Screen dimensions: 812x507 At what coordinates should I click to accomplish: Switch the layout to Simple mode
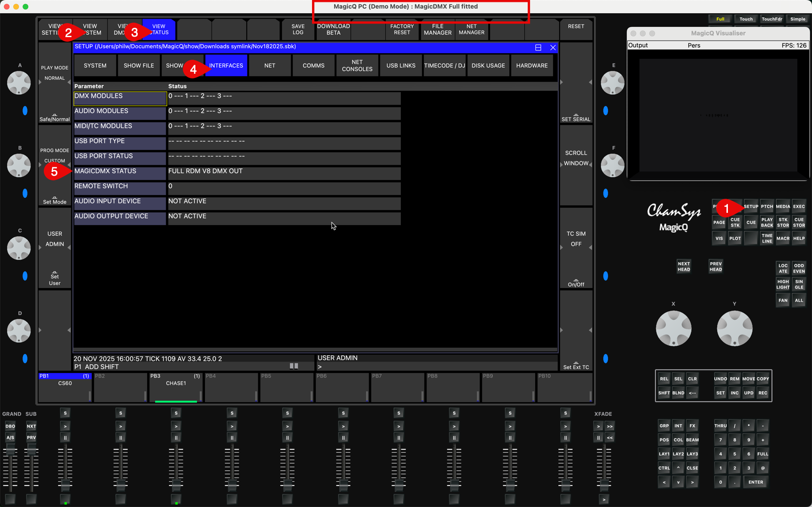(x=797, y=19)
